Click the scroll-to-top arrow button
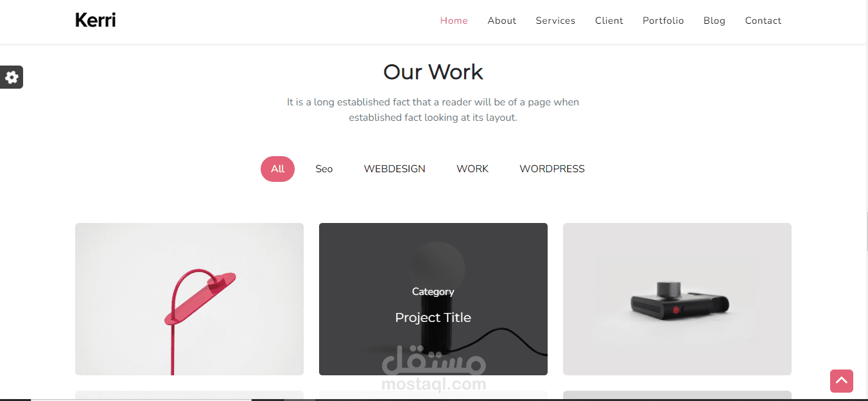 click(842, 381)
